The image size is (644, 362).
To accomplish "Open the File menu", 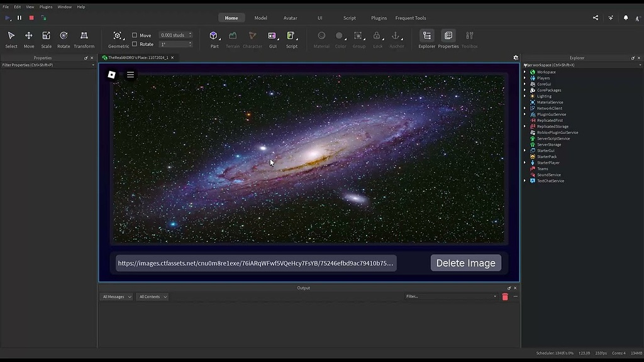I will tap(6, 6).
